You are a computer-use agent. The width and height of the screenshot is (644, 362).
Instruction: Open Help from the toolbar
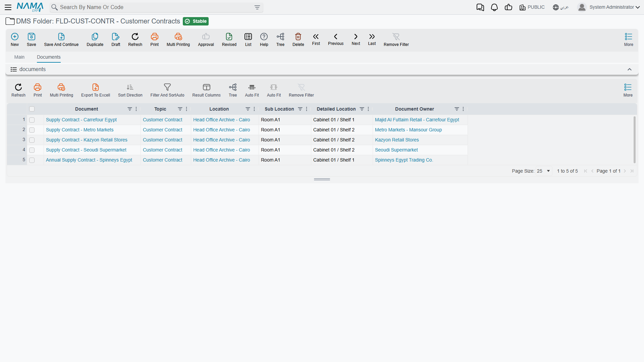coord(264,39)
